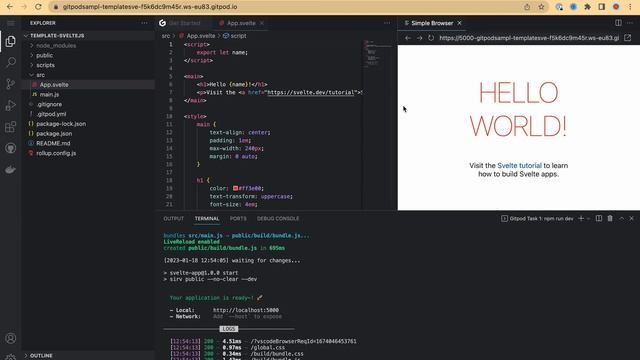This screenshot has width=640, height=360.
Task: Switch to the PORTS panel tab
Action: tap(238, 219)
